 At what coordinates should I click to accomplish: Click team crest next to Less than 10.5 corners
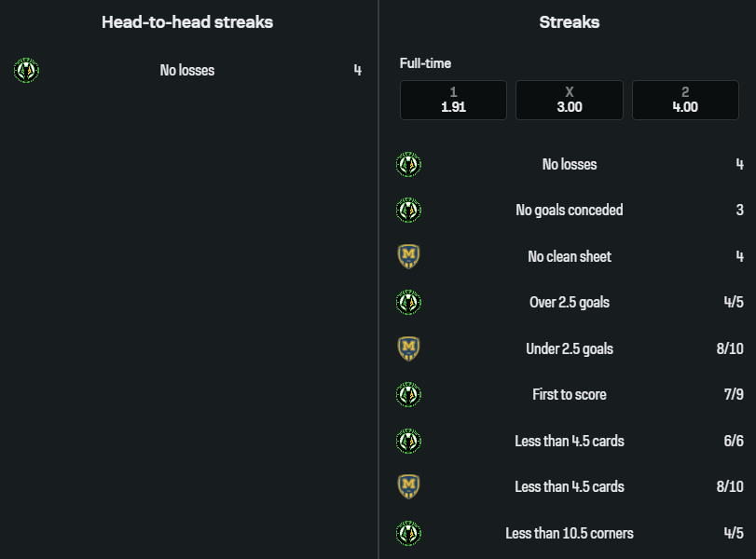coord(408,533)
